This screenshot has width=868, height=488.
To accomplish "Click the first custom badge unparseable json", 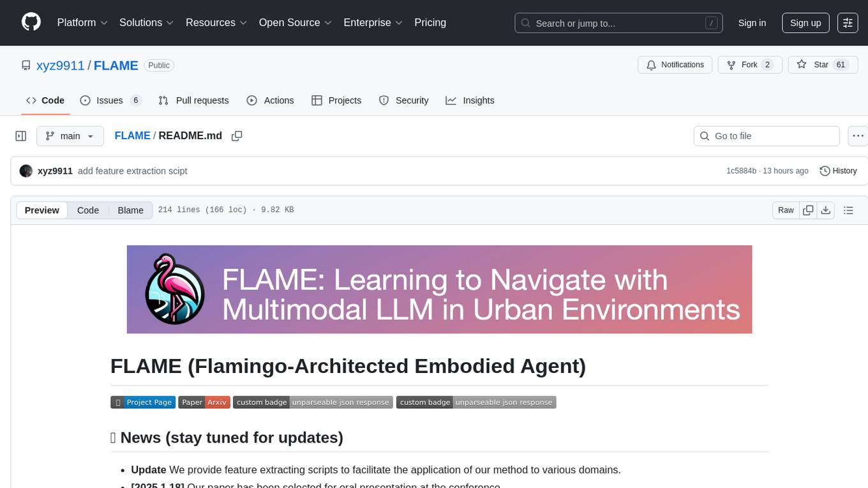I will tap(313, 402).
